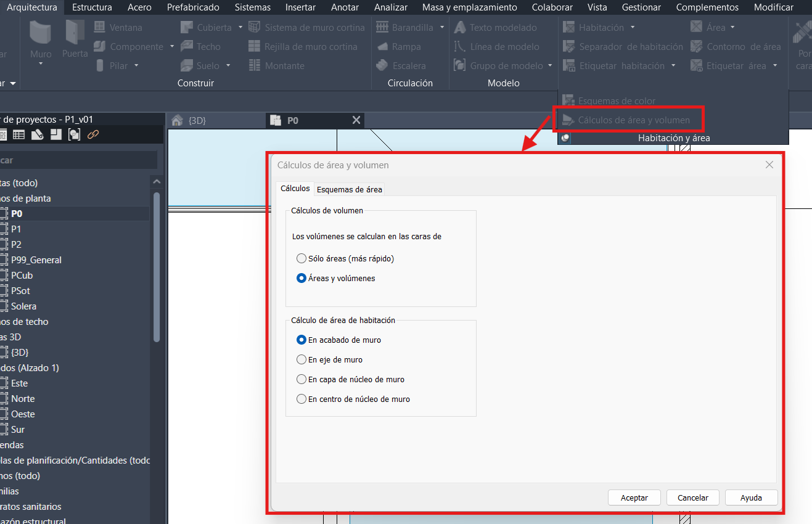Choose En centro de núcleo de muro
Viewport: 812px width, 524px height.
pos(301,399)
